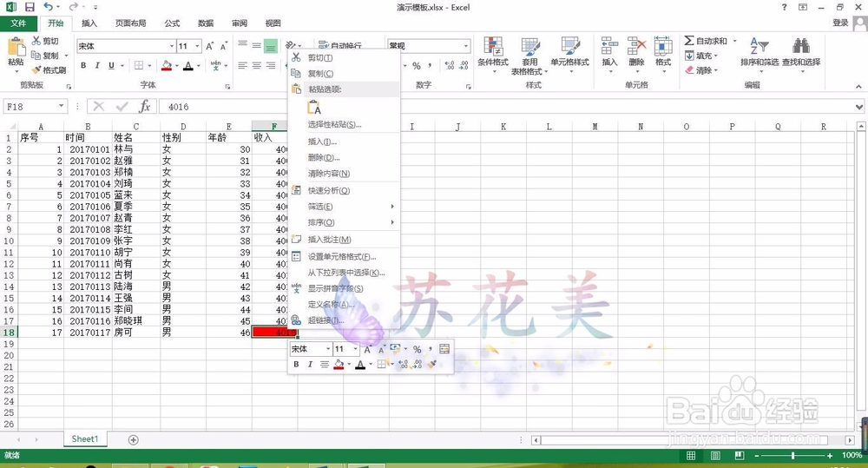This screenshot has height=468, width=868.
Task: Toggle Bold in the ribbon font group
Action: click(83, 65)
